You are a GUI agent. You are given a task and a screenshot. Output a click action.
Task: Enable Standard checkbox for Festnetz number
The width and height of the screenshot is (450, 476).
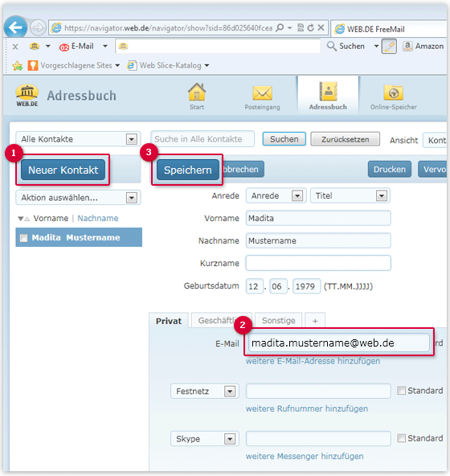(401, 391)
